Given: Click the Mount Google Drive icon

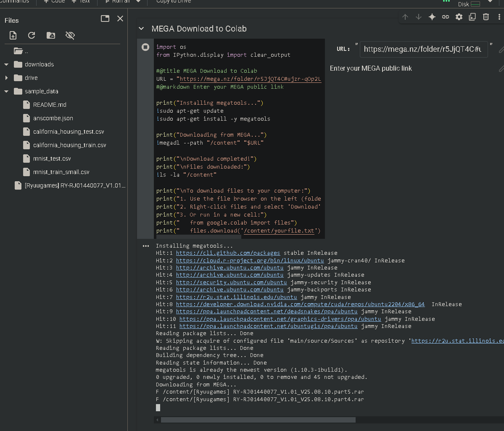Looking at the screenshot, I should coord(50,35).
